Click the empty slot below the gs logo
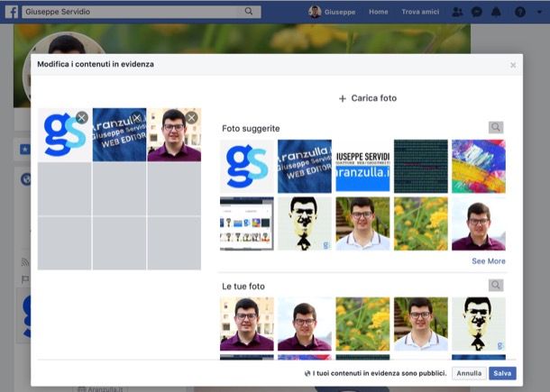 coord(65,188)
